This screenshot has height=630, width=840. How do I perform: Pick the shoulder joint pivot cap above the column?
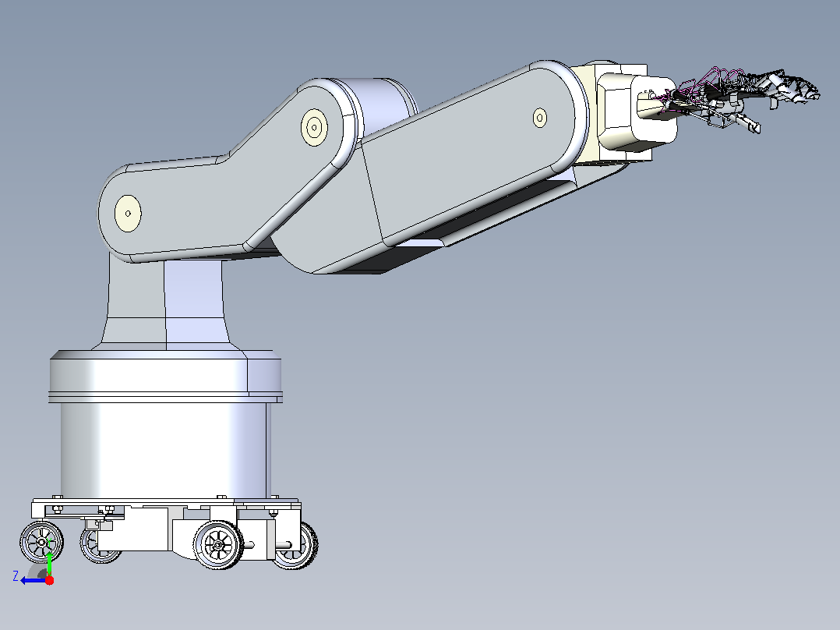[x=128, y=214]
